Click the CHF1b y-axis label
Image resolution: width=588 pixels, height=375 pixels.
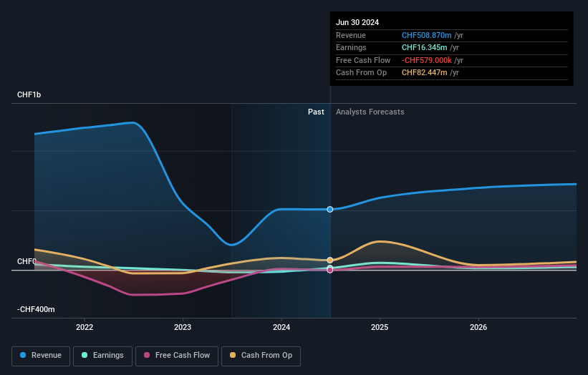[x=29, y=94]
